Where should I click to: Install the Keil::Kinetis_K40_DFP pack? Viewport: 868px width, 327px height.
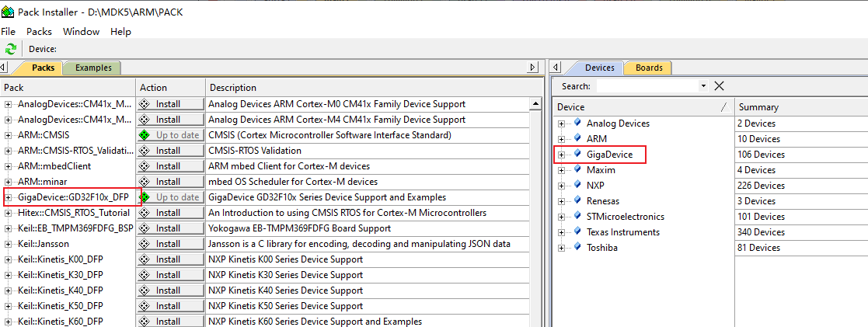(170, 290)
